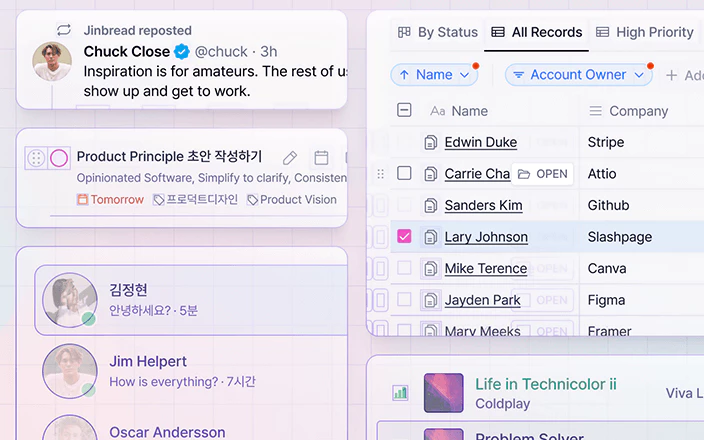This screenshot has height=440, width=704.
Task: Click the document icon beside Edwin Duke
Action: point(431,142)
